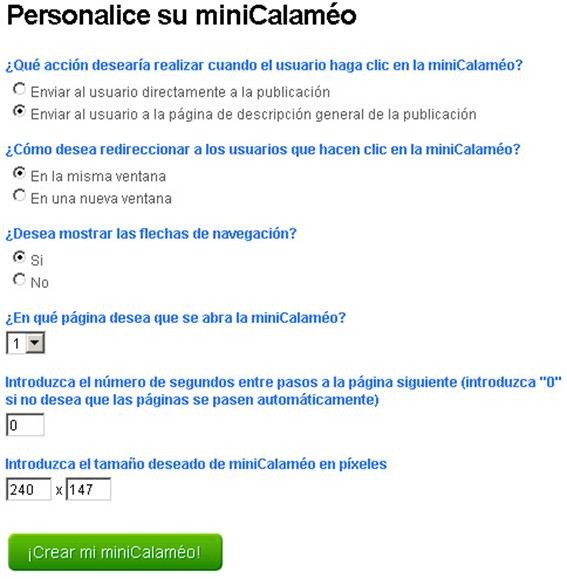
Task: Click the 'En una nueva ventana' label text
Action: coord(101,198)
